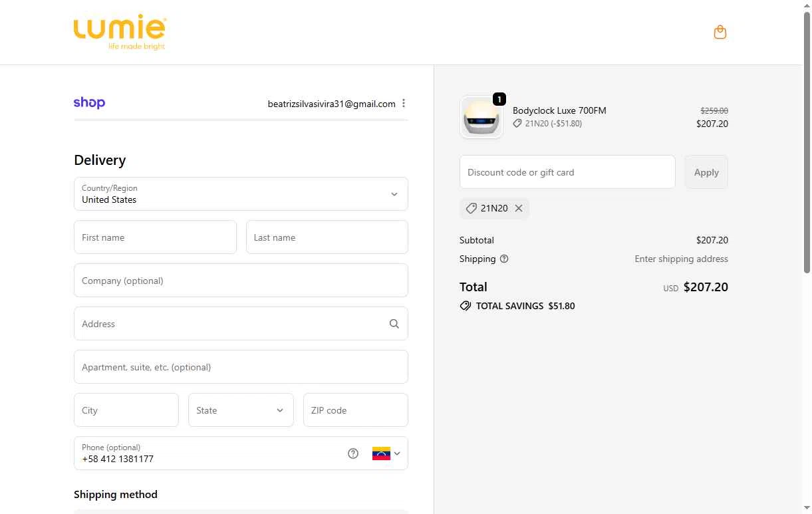This screenshot has width=812, height=514.
Task: Focus the Apartment, suite, etc. field
Action: tap(241, 367)
